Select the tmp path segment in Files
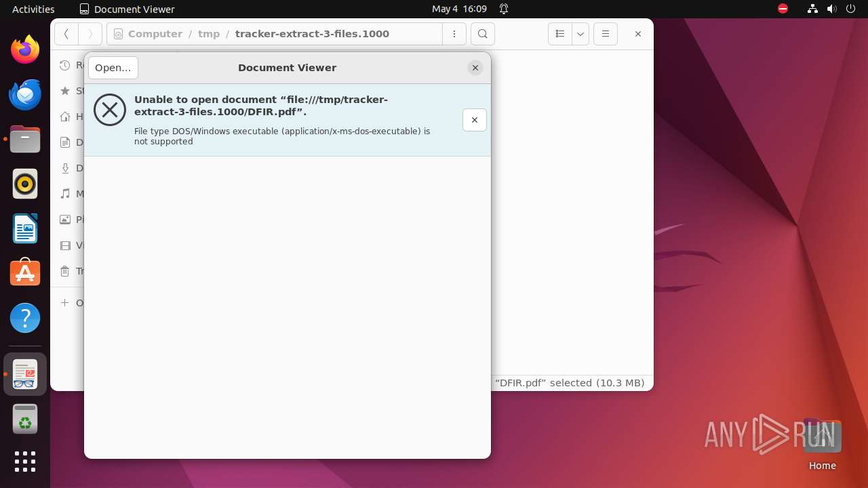The image size is (868, 488). (209, 34)
